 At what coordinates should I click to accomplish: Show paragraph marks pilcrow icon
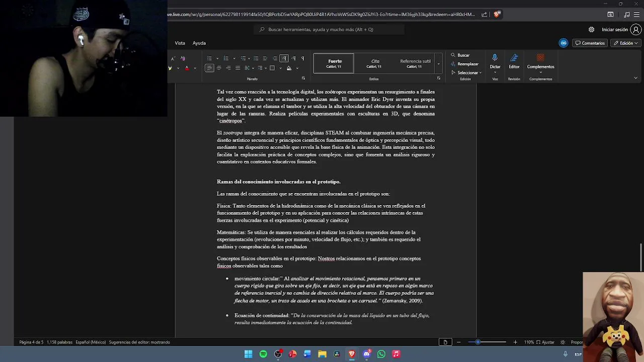(x=302, y=58)
